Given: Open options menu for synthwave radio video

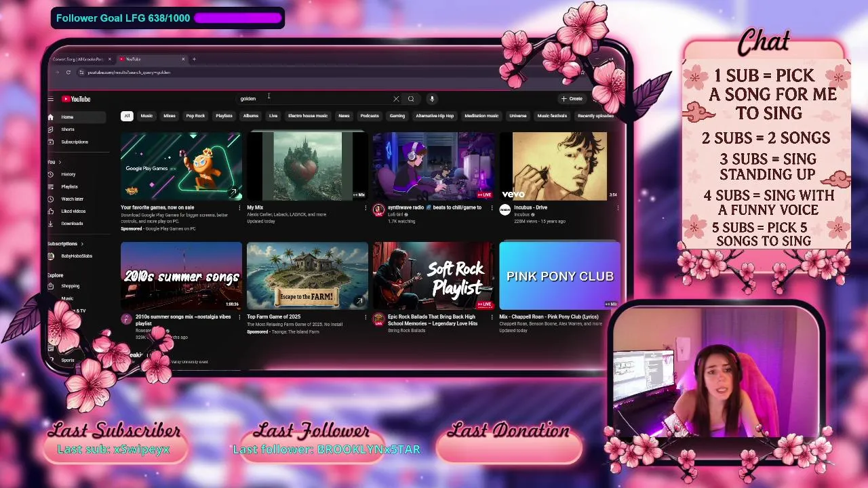Looking at the screenshot, I should click(x=492, y=208).
